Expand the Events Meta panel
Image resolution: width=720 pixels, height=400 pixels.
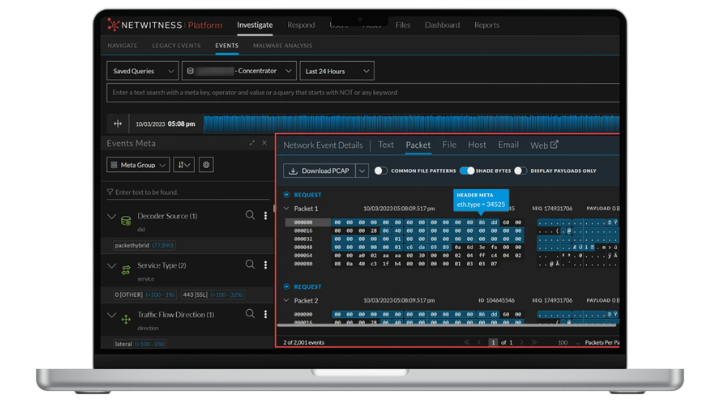[x=252, y=143]
